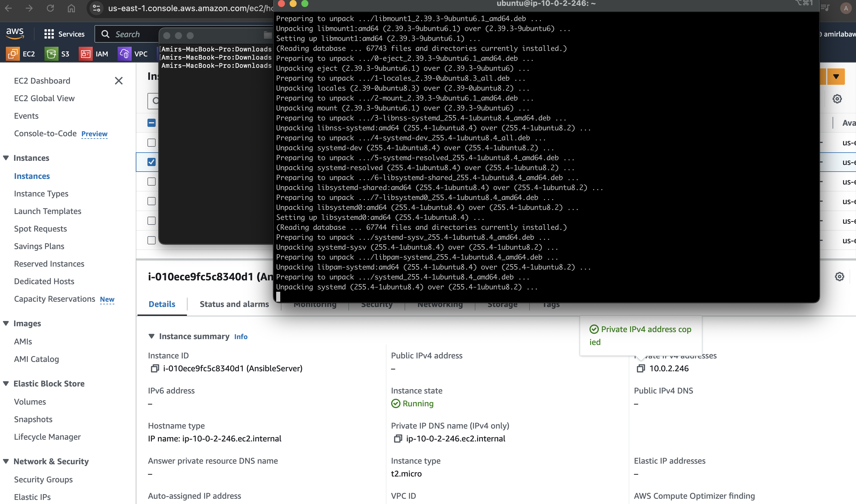Open Launch Templates page
This screenshot has height=504, width=856.
click(x=48, y=211)
